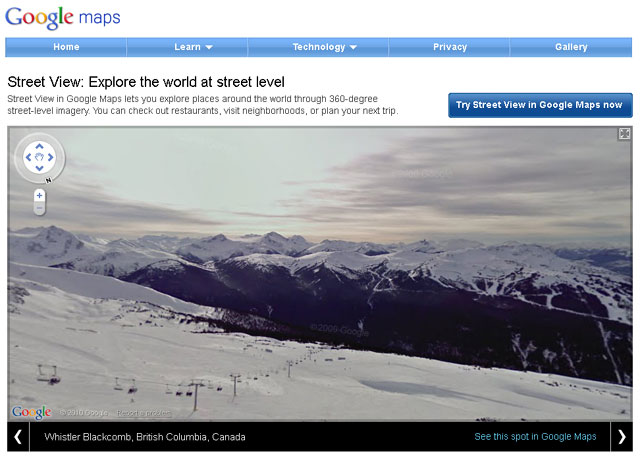Pan the Street View down with the down arrow
Screen dimensions: 640x464
coord(39,168)
